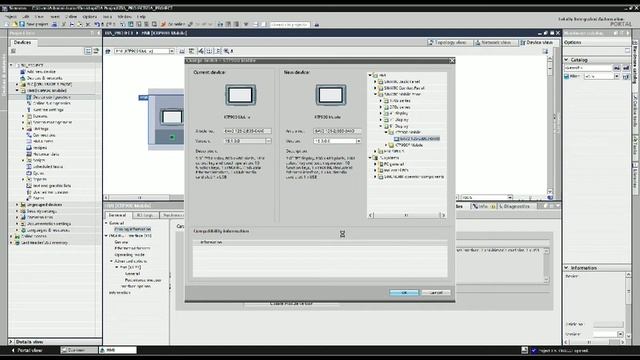
Task: Click the catalog search input field
Action: pos(588,67)
